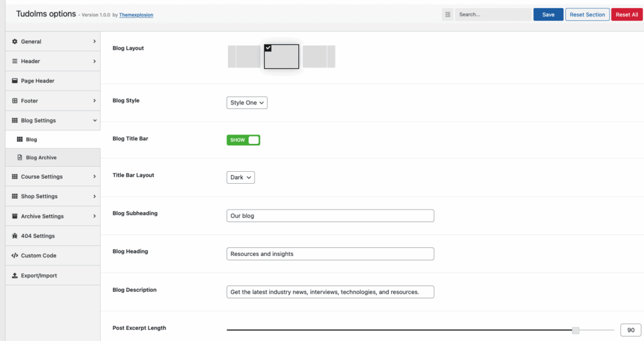Click the red Reset All button
The height and width of the screenshot is (341, 644).
click(x=626, y=14)
